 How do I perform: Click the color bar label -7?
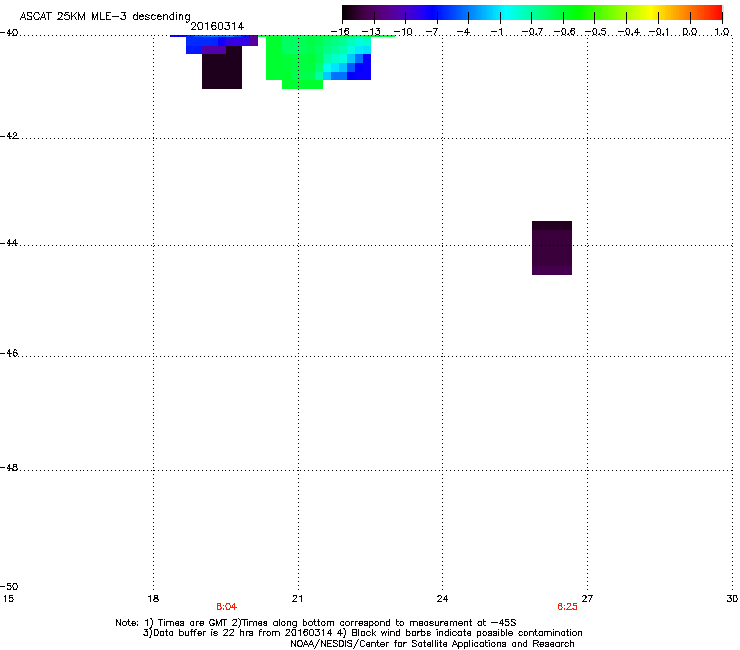click(x=434, y=32)
